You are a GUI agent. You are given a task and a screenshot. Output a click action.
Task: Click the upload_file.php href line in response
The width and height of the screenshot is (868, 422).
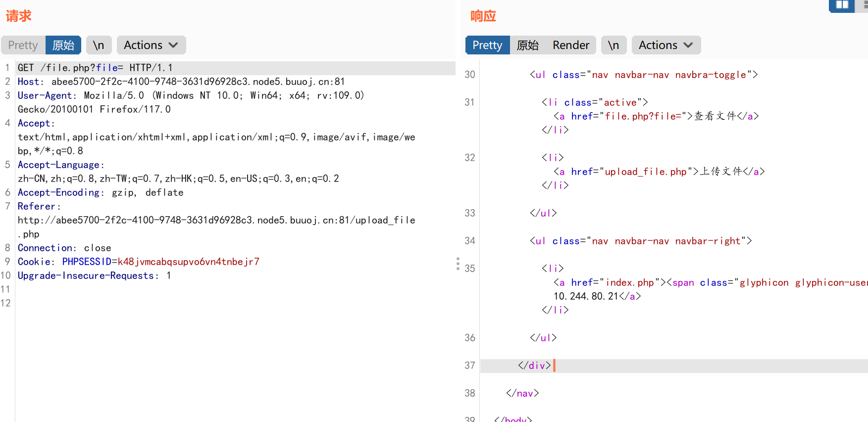coord(659,172)
